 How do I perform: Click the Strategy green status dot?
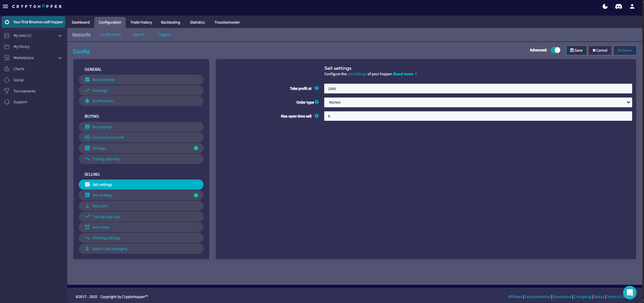pos(196,148)
